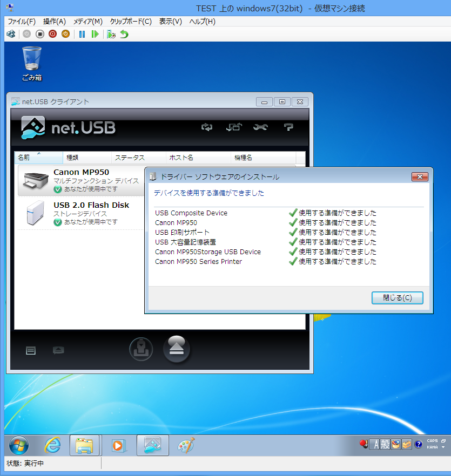This screenshot has height=476, width=451.
Task: Save the virtual machine state (orange icon)
Action: [66, 34]
